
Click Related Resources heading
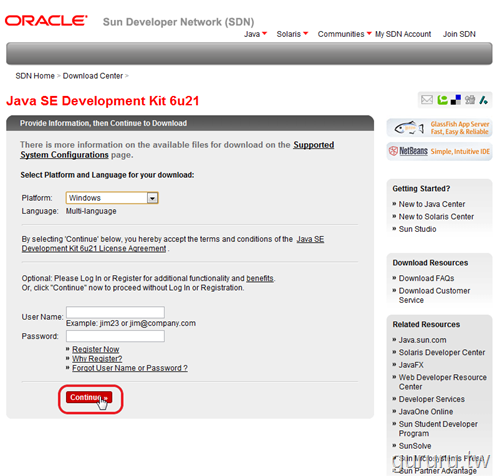[x=426, y=325]
